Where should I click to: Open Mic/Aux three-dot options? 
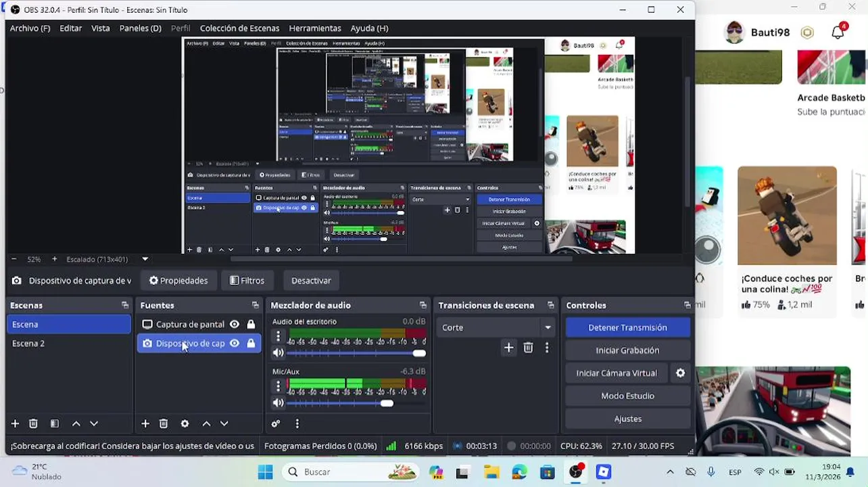[x=278, y=386]
